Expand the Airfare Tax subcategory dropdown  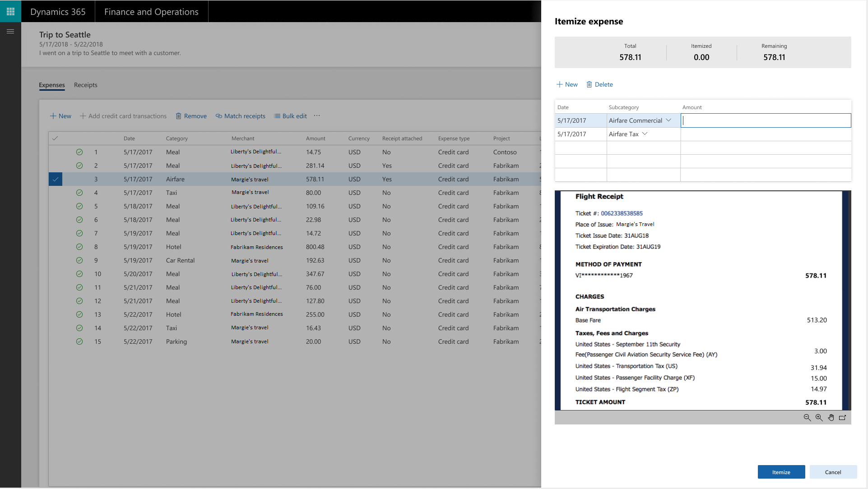point(645,134)
